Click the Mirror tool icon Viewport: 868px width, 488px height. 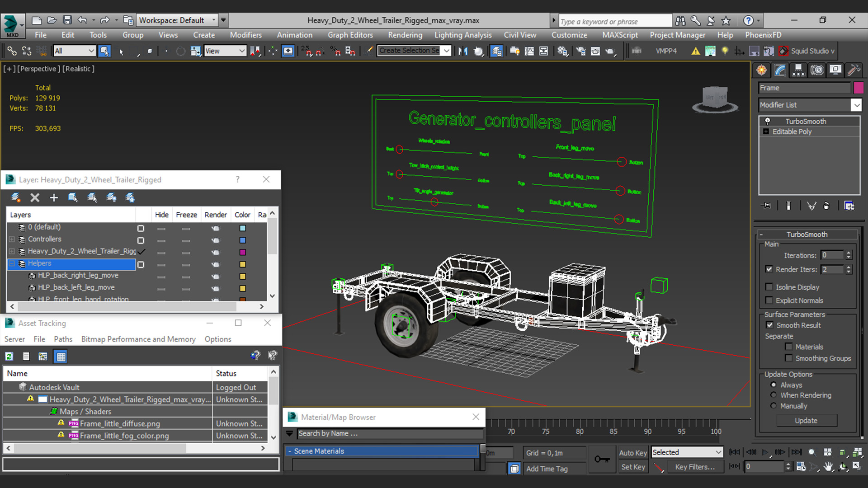(462, 51)
